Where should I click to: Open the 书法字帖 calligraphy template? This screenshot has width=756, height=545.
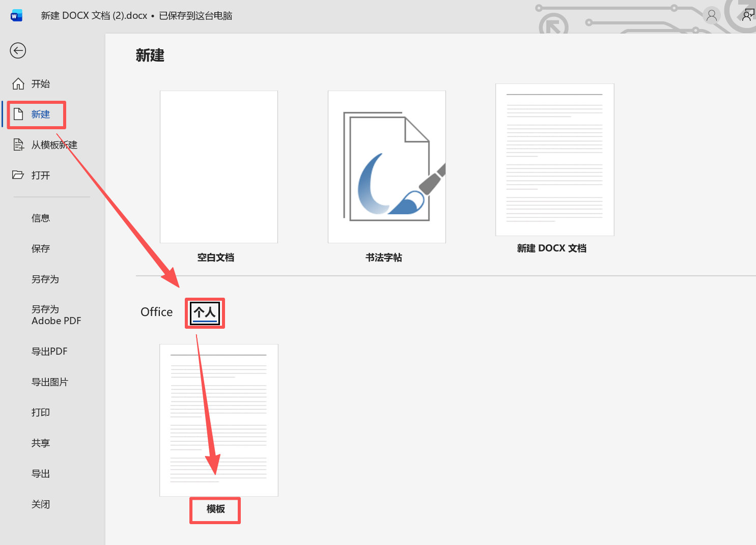[x=386, y=166]
